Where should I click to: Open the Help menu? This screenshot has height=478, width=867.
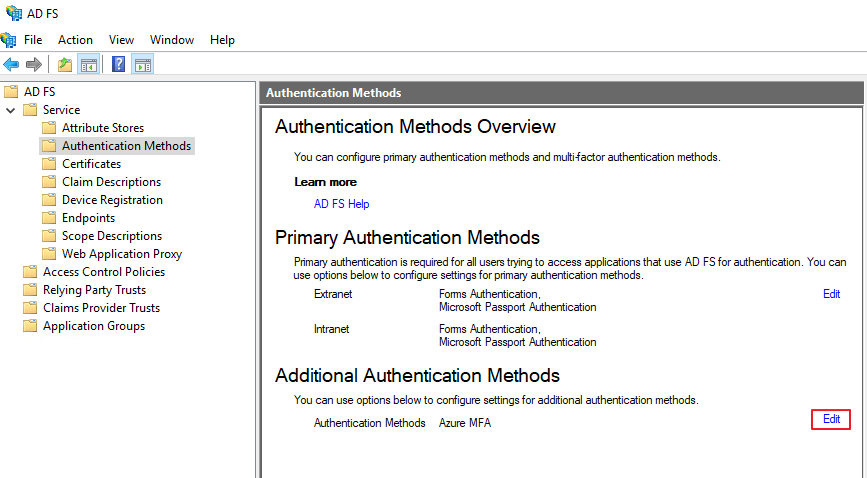pos(222,40)
